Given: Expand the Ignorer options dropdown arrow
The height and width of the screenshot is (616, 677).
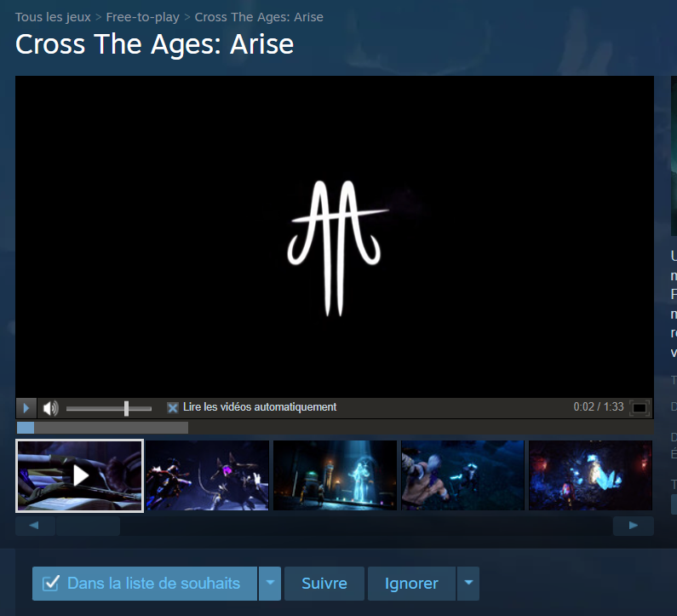Looking at the screenshot, I should click(468, 584).
